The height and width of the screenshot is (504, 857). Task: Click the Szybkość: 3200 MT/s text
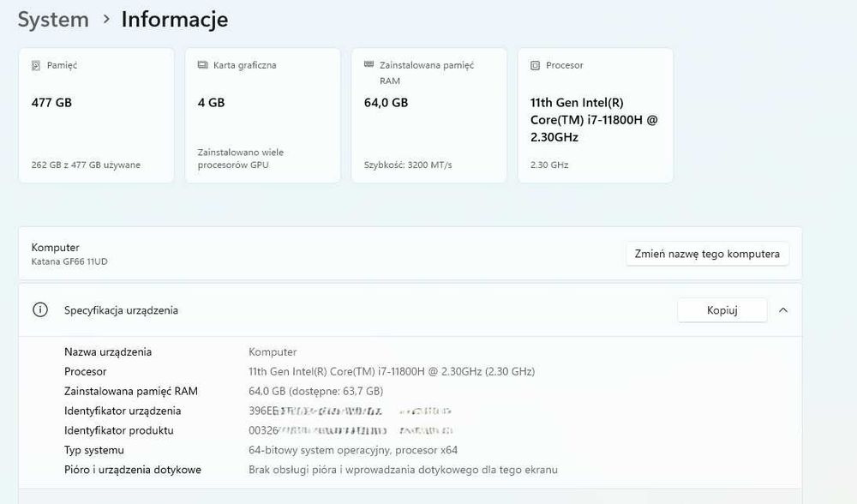(408, 165)
